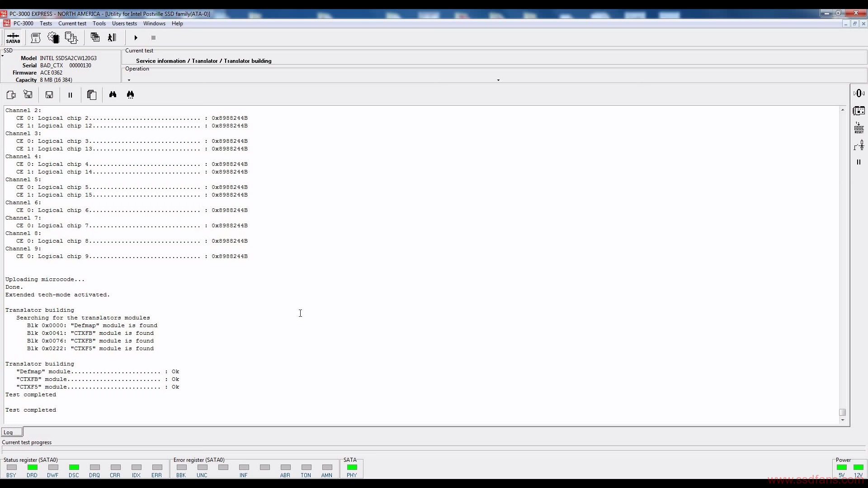Click the 12V power indicator
The width and height of the screenshot is (868, 488).
pyautogui.click(x=859, y=467)
